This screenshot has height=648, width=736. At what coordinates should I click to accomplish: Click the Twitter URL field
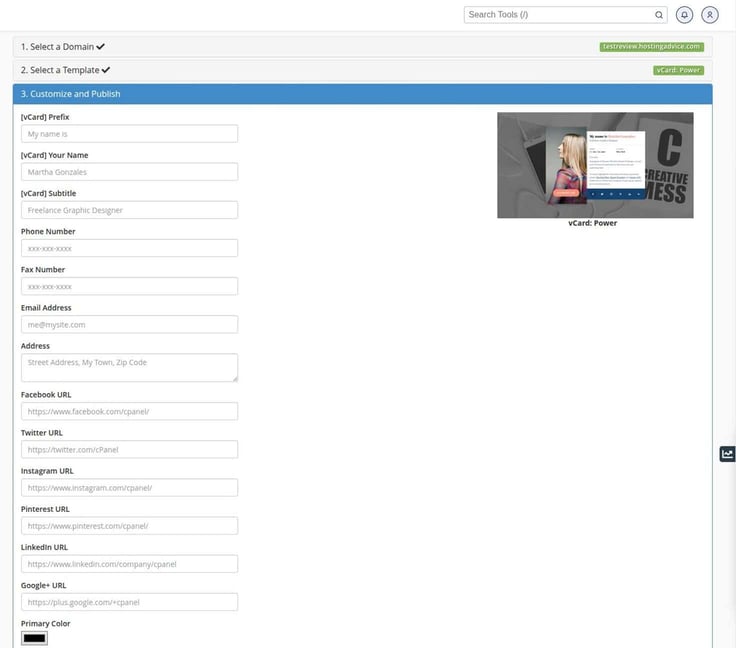[129, 450]
